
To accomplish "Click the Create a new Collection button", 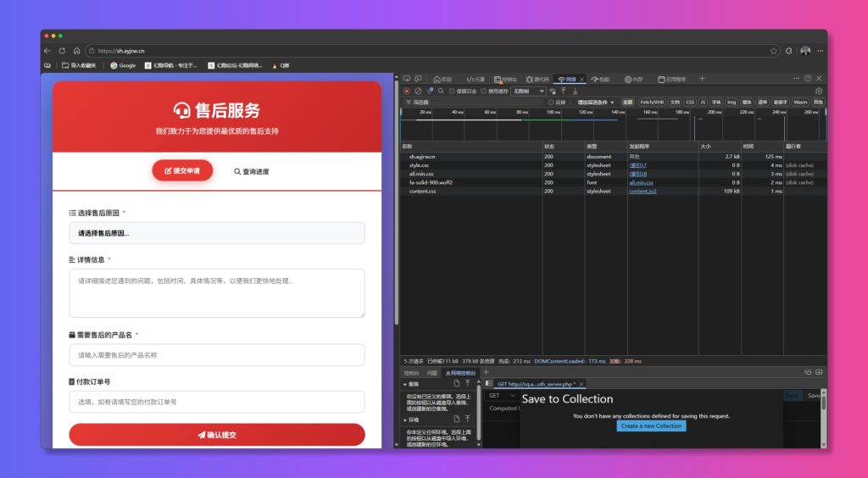I will [x=651, y=426].
